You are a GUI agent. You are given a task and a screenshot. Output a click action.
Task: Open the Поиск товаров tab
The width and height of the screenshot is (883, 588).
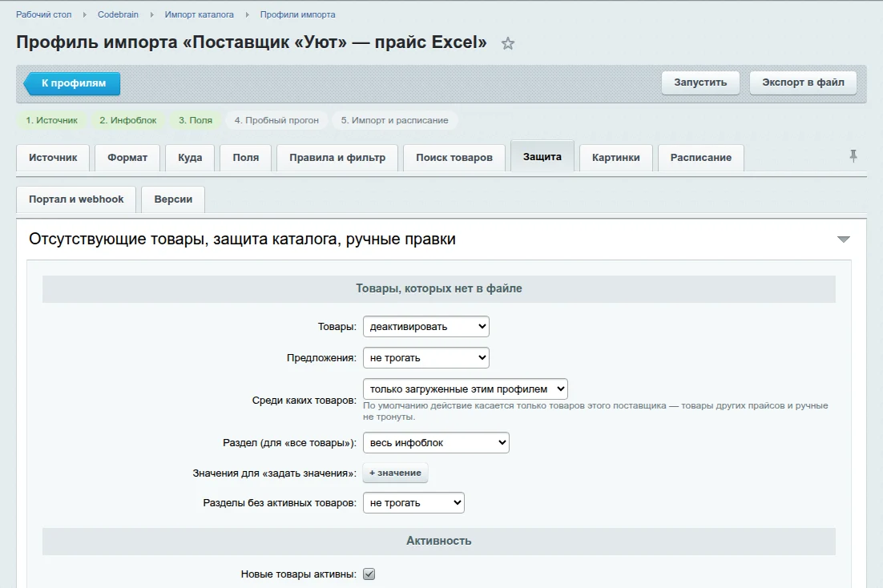point(454,158)
